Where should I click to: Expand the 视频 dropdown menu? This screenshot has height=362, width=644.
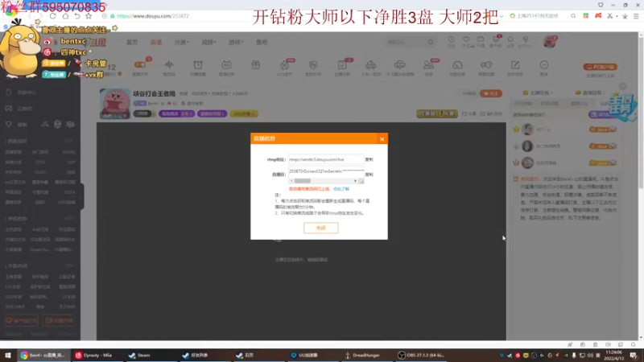tap(208, 43)
